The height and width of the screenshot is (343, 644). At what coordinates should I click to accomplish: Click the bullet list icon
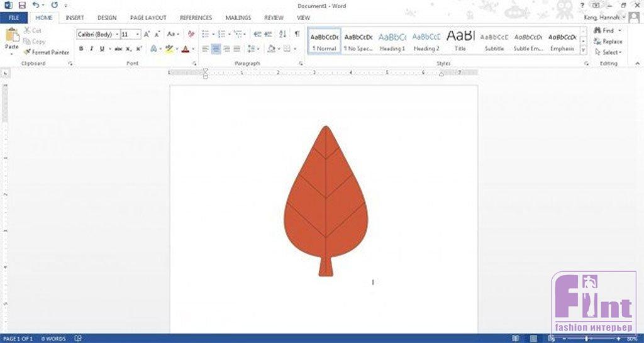206,34
